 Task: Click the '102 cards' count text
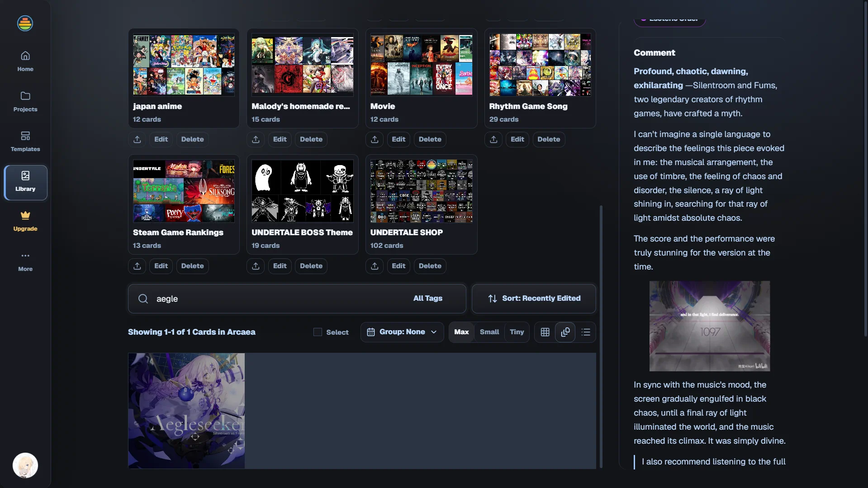tap(387, 246)
